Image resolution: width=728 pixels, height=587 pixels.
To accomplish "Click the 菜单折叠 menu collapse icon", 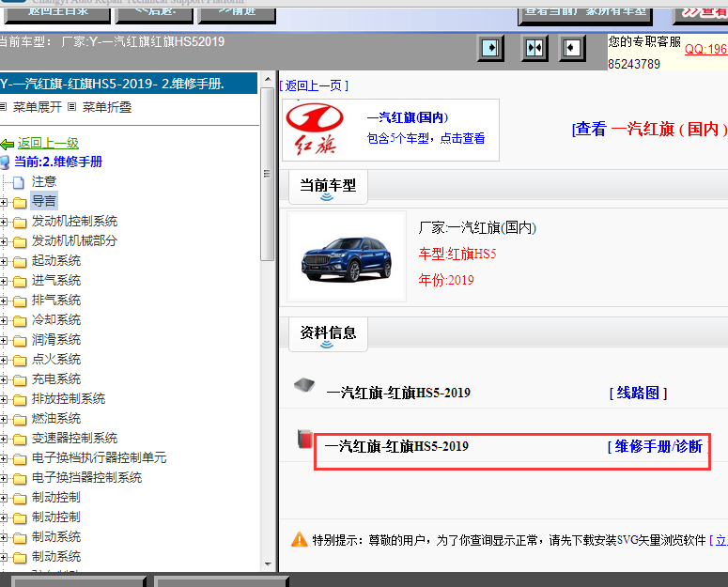I will point(71,107).
